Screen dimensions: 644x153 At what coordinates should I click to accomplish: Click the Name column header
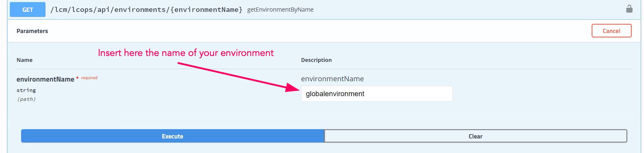click(x=24, y=60)
